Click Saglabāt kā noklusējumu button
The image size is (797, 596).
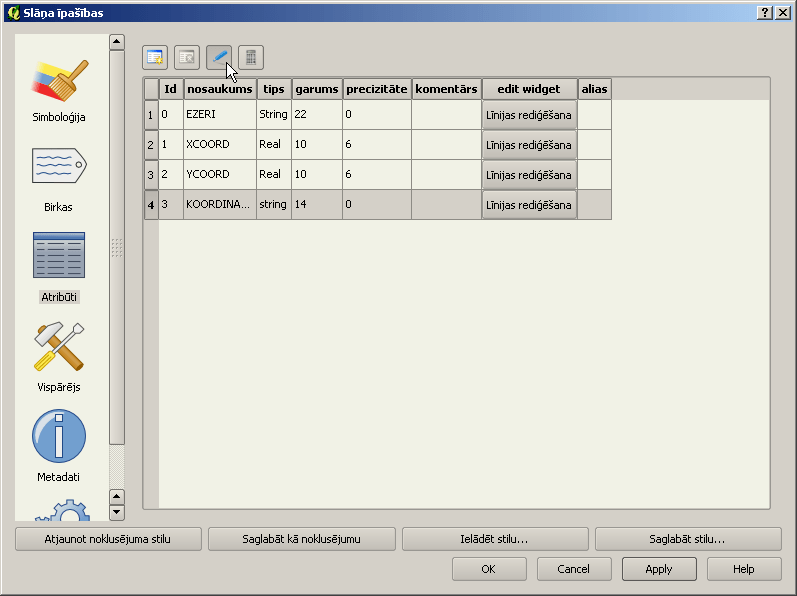point(302,539)
